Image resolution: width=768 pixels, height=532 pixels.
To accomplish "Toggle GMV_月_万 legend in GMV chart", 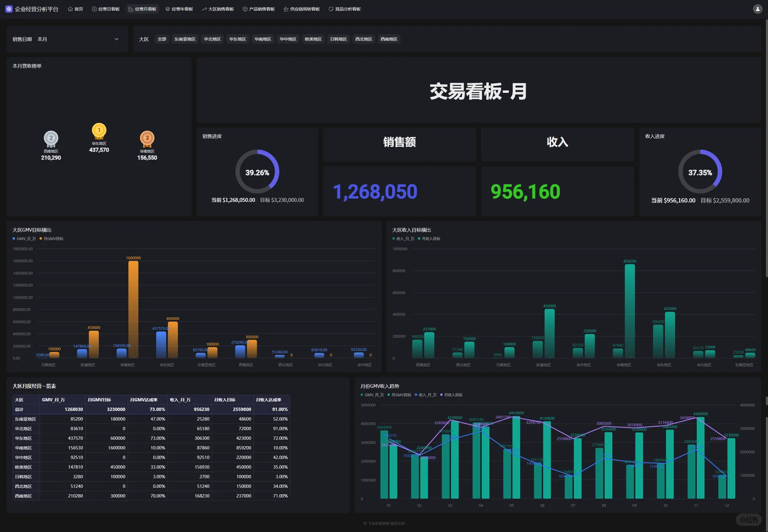I will pyautogui.click(x=24, y=238).
